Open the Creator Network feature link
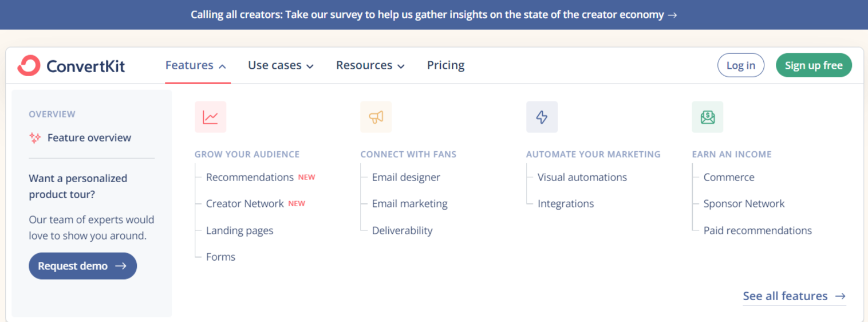This screenshot has height=322, width=868. (244, 203)
